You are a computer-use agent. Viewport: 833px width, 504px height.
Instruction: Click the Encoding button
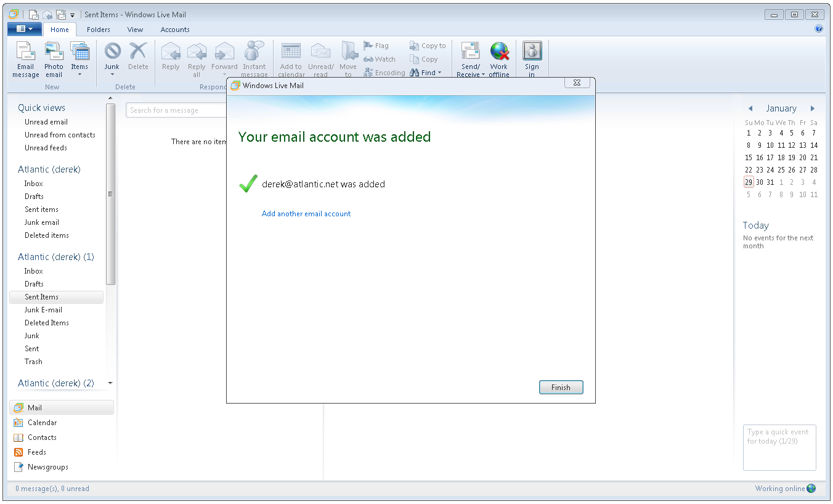pos(384,73)
